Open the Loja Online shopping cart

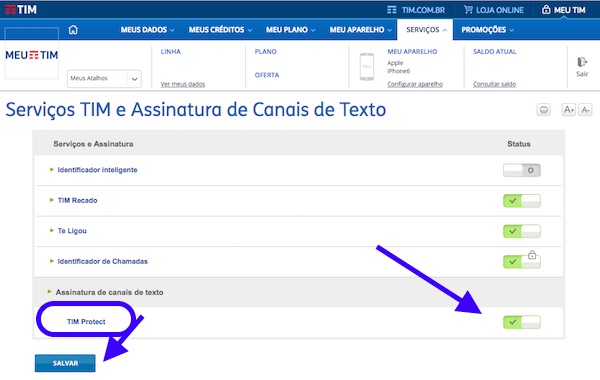tap(494, 10)
